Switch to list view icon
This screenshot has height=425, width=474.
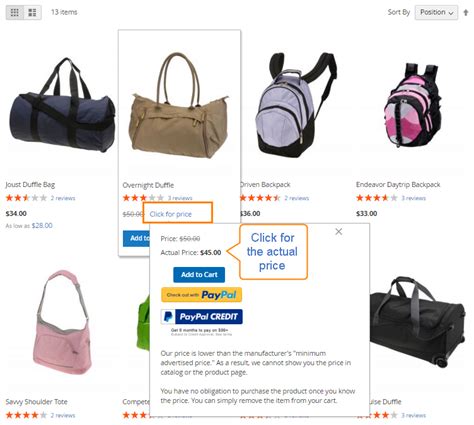(x=32, y=12)
